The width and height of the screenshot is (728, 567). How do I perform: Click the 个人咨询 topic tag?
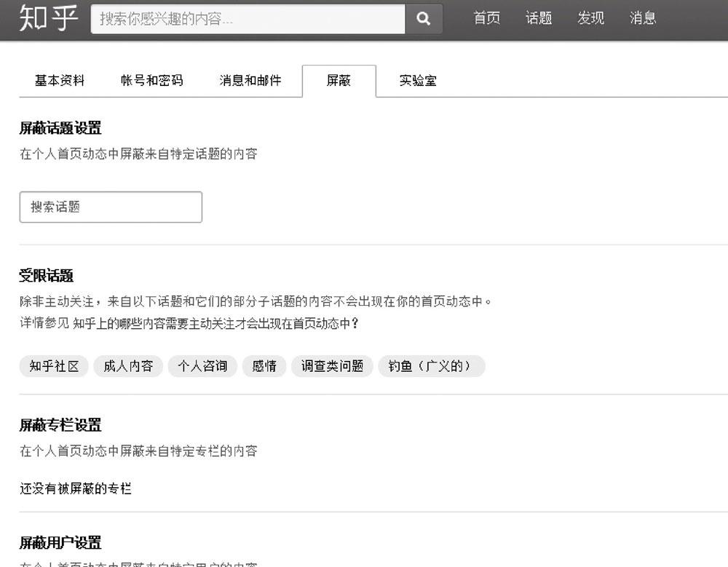(x=202, y=366)
